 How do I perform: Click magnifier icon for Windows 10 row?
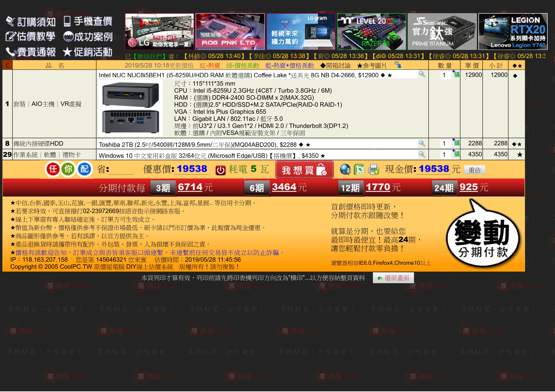(422, 154)
